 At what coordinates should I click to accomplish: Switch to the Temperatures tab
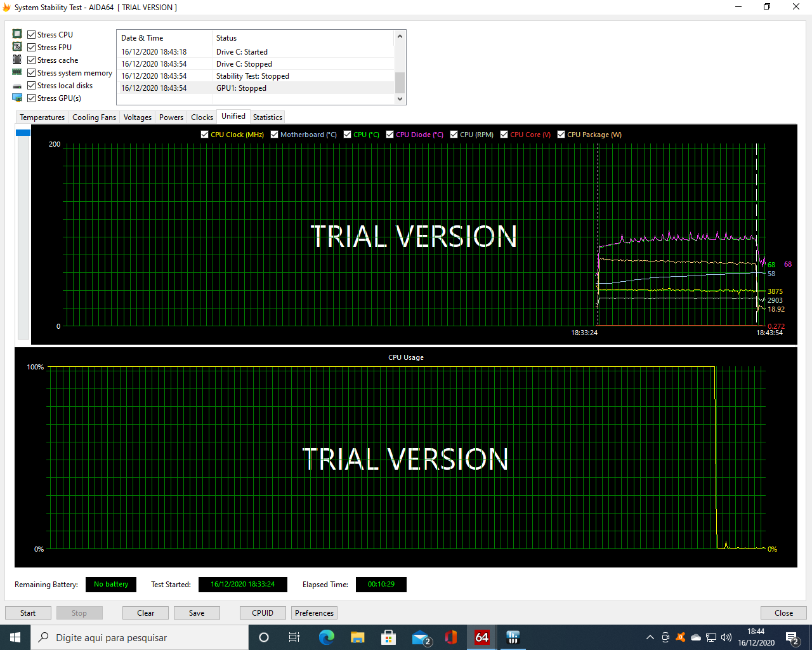pos(42,117)
